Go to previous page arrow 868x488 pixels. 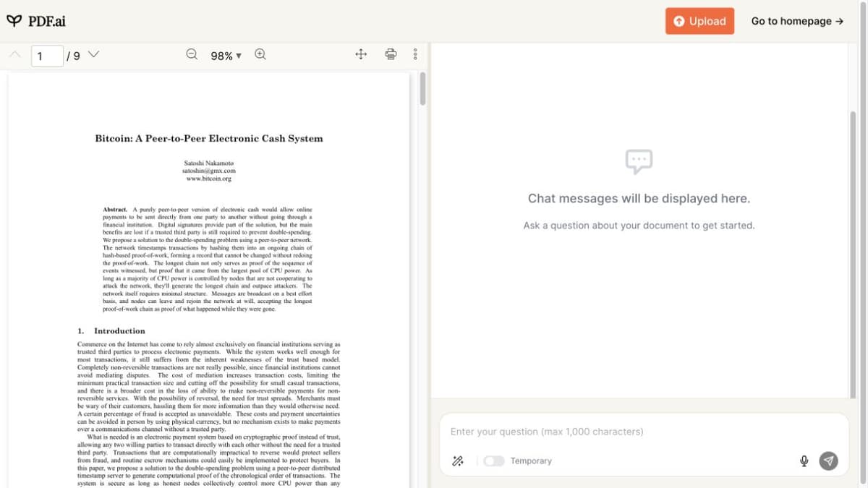(x=15, y=55)
